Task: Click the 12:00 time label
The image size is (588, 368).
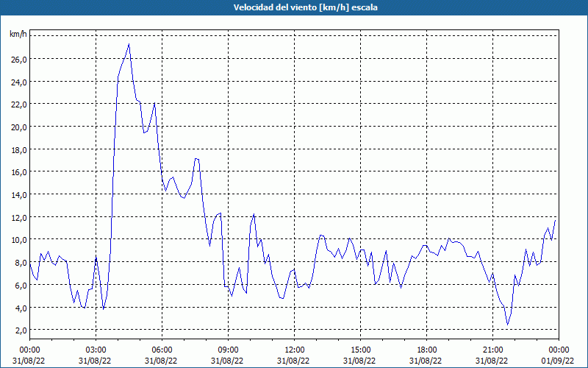Action: coord(295,350)
